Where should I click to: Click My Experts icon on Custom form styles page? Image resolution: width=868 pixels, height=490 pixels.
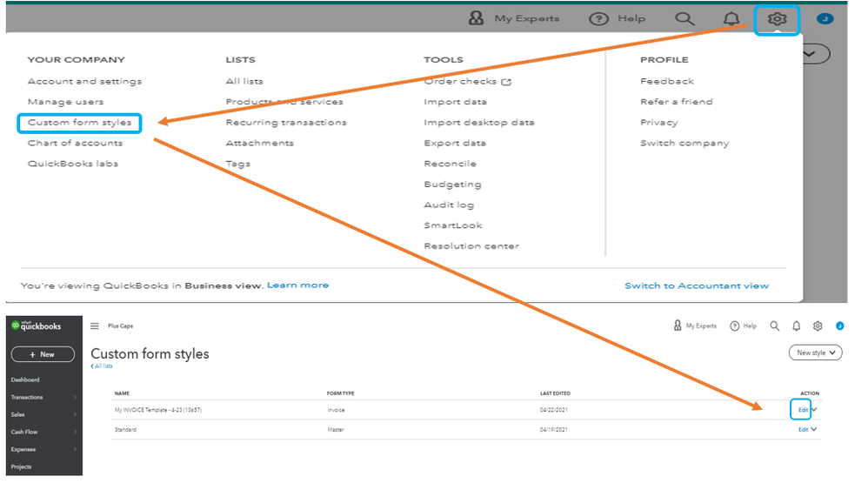678,326
